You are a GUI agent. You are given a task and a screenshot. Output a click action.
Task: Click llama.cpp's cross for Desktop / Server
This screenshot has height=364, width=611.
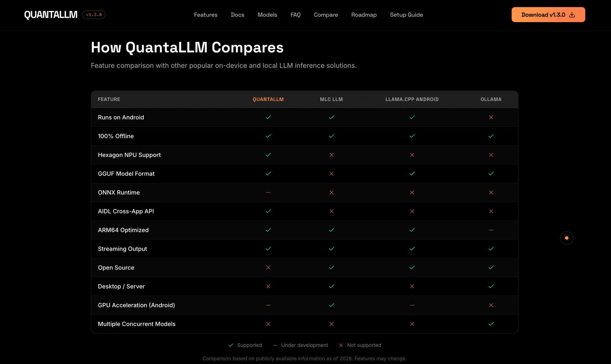412,286
